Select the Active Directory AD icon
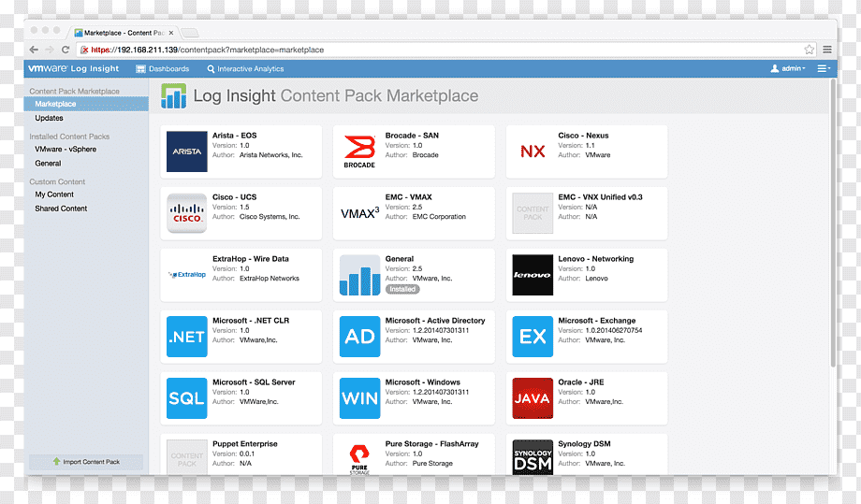The image size is (861, 504). point(359,337)
